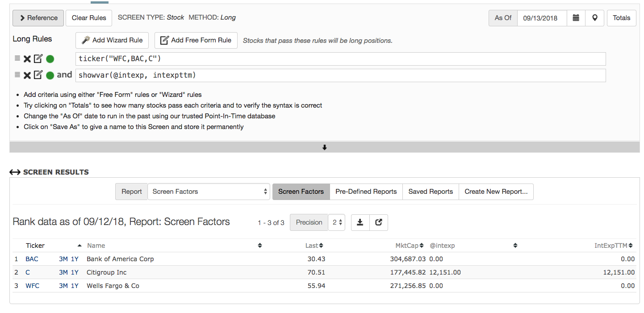Delete the showvar rule with X icon

(x=27, y=75)
